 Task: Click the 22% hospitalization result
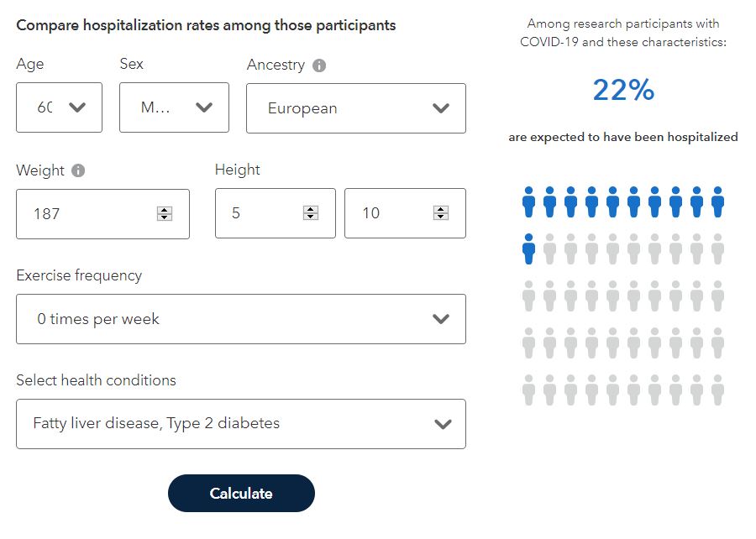[x=623, y=90]
